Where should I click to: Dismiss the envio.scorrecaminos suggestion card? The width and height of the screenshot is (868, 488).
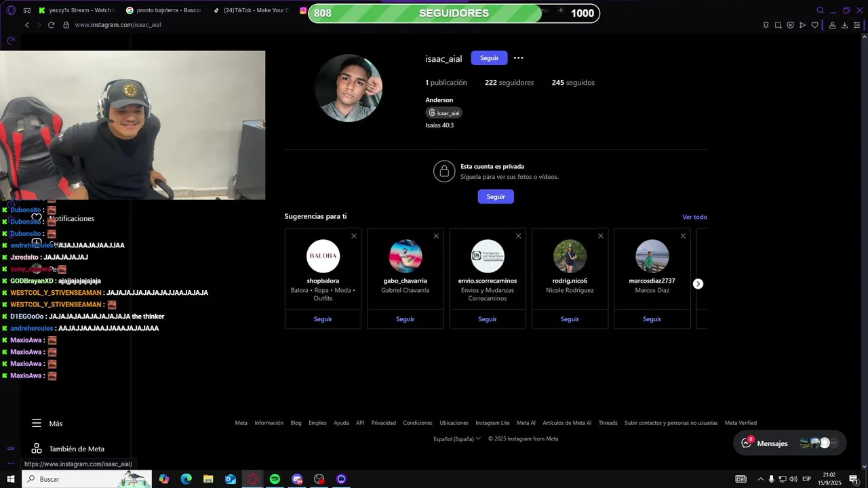coord(518,236)
